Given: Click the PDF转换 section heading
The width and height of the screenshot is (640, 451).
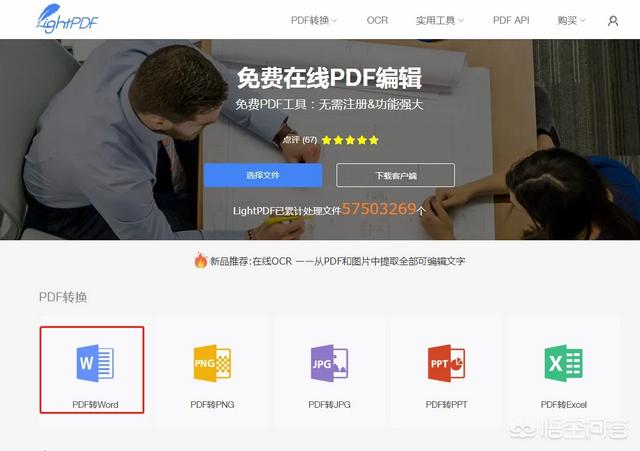Looking at the screenshot, I should (x=63, y=297).
